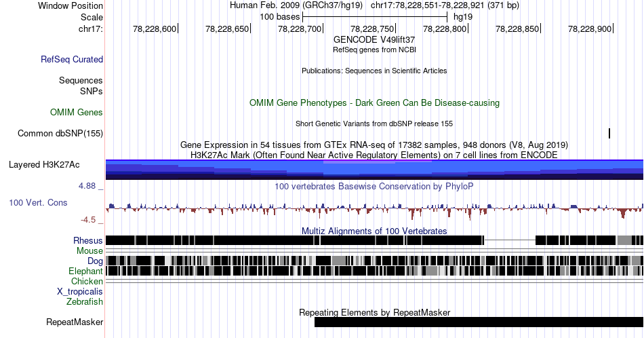Viewport: 644px width, 338px height.
Task: Click the Mouse alignment label
Action: pyautogui.click(x=89, y=251)
